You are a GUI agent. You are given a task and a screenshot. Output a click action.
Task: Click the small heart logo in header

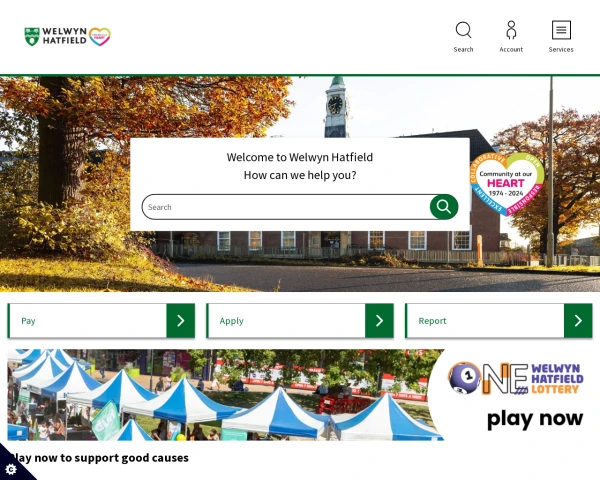click(x=100, y=37)
